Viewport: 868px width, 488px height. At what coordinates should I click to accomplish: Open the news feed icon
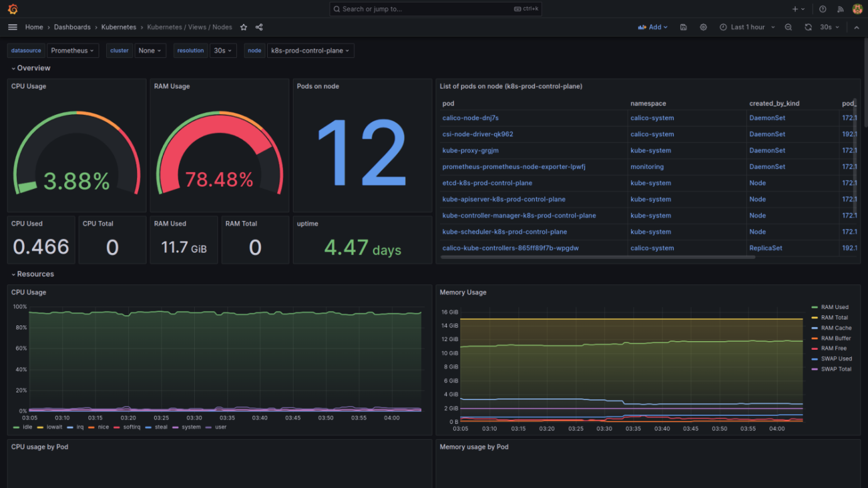tap(840, 9)
